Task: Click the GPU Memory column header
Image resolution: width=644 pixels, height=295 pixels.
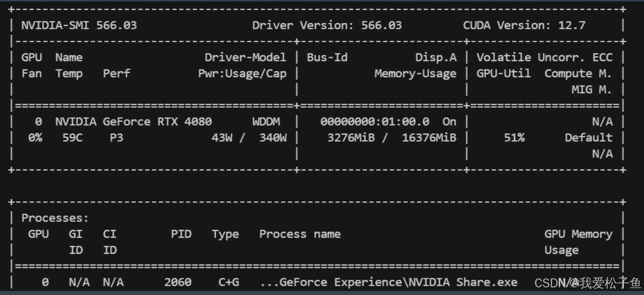Action: pyautogui.click(x=579, y=234)
